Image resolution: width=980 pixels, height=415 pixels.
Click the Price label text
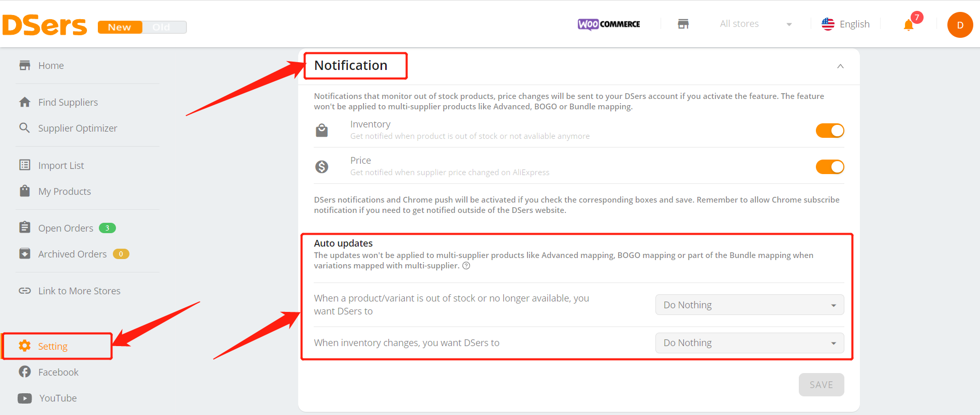[360, 161]
